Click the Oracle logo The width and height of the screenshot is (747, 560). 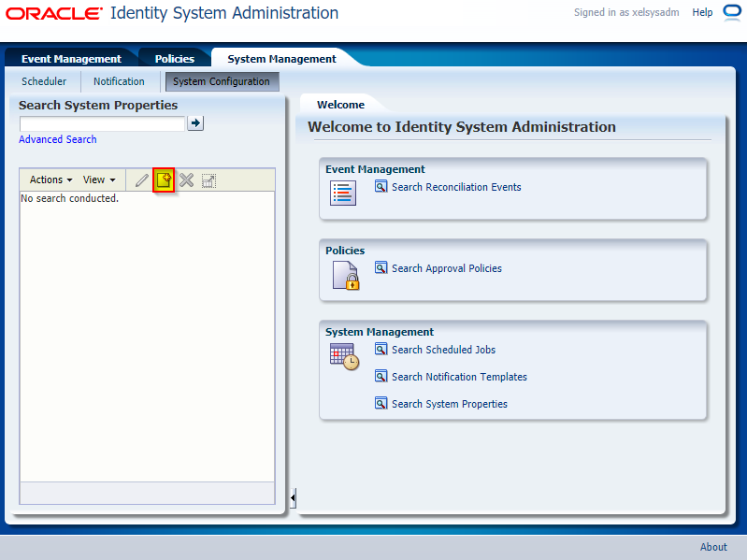tap(54, 13)
